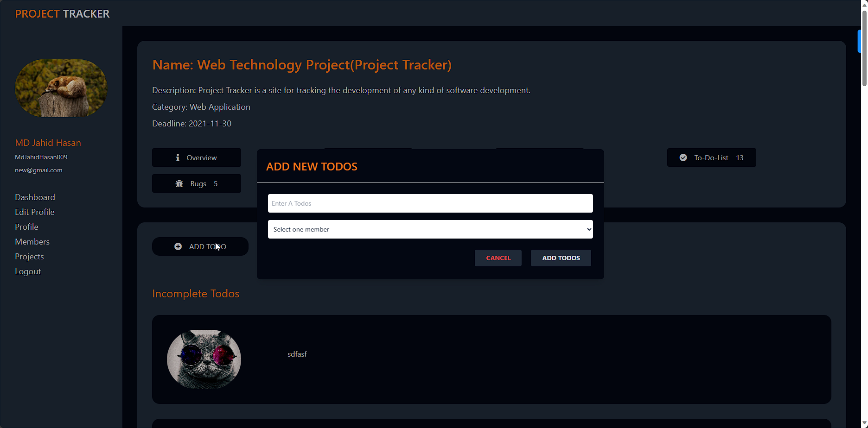Click the dropdown arrow of member selector

point(589,229)
